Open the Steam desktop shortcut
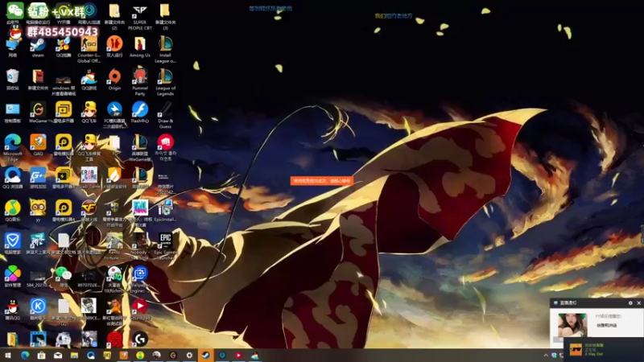Screen dimensions: 644x362 pos(38,45)
